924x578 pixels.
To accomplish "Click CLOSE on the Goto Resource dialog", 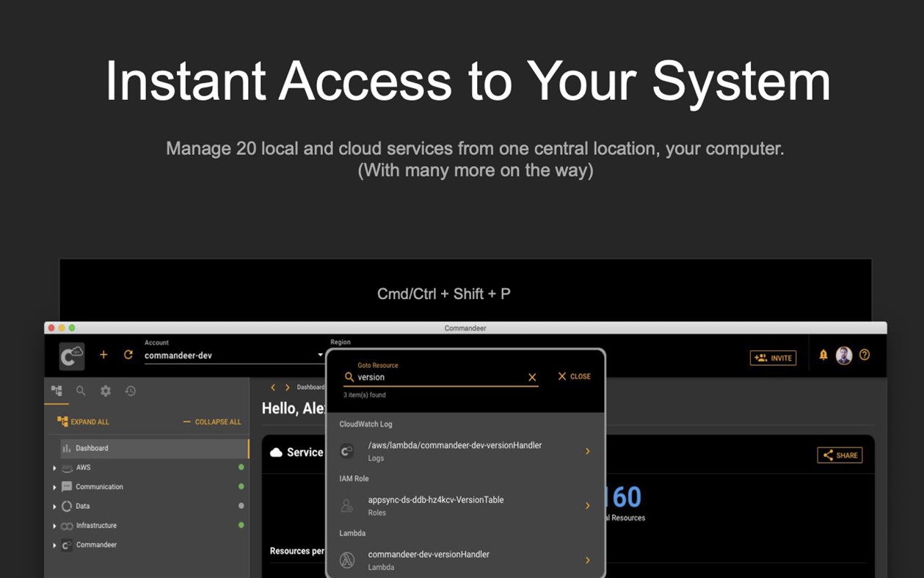I will 574,376.
